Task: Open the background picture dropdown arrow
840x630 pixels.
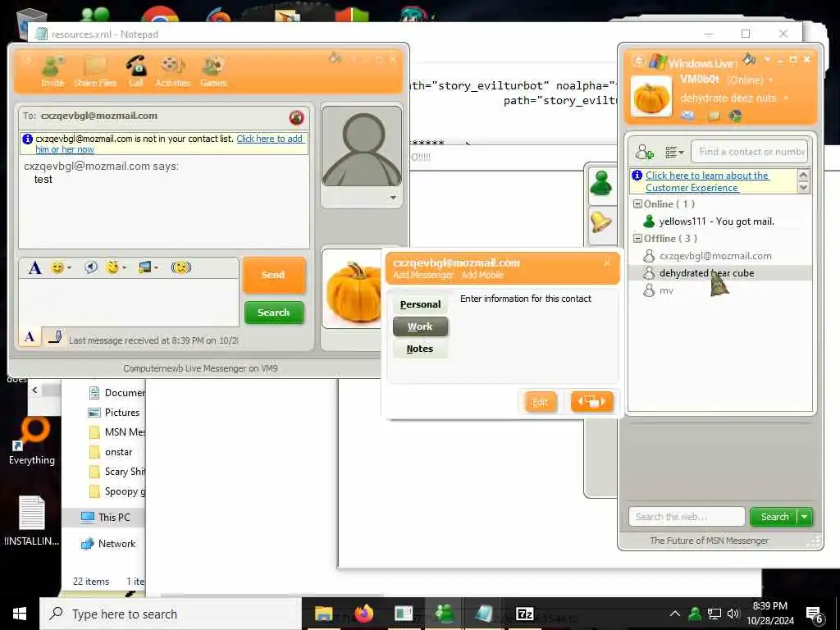Action: coord(157,267)
